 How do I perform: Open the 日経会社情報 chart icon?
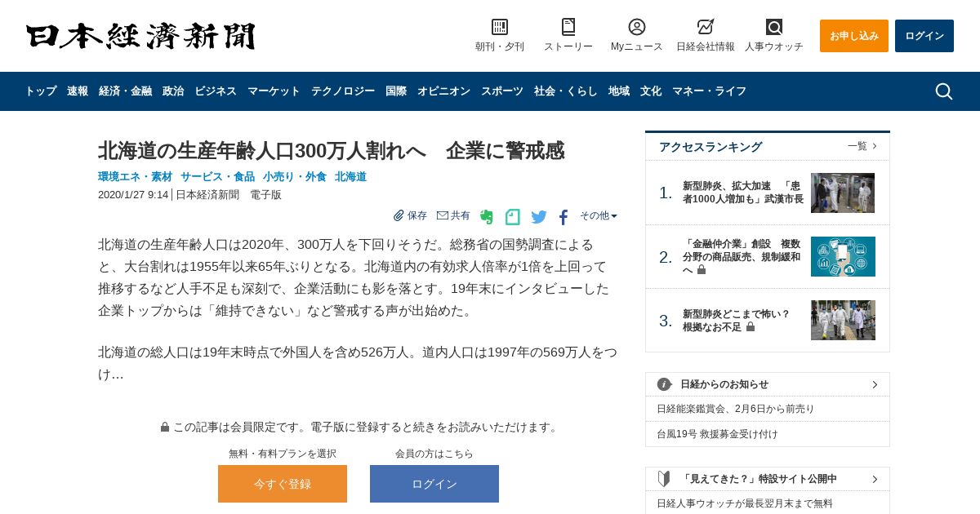click(x=706, y=27)
